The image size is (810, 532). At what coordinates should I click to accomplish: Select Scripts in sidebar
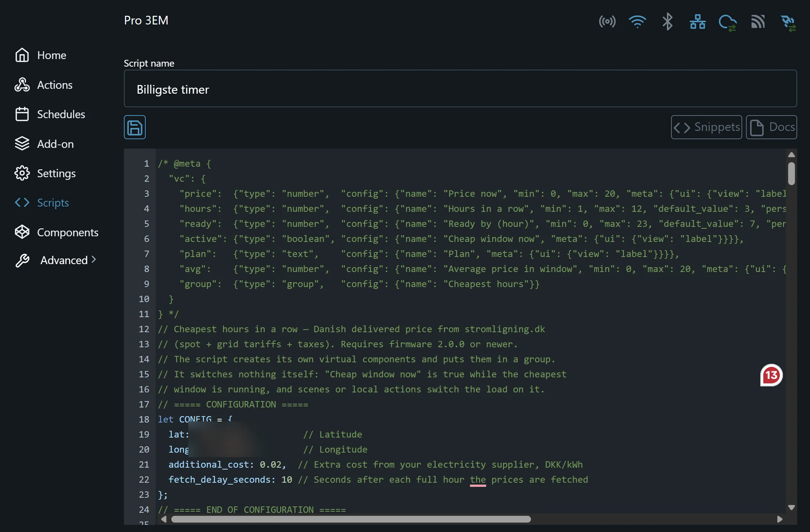point(53,202)
